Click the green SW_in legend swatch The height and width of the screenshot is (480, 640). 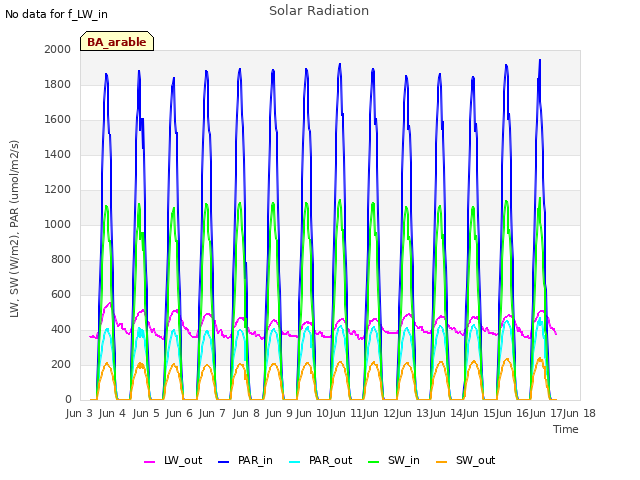pyautogui.click(x=373, y=462)
